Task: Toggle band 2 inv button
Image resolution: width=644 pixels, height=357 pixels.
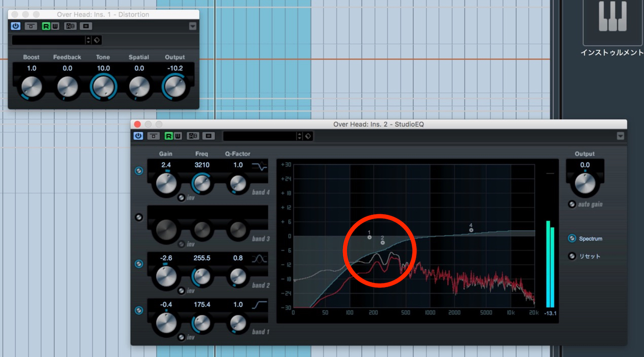Action: 182,291
